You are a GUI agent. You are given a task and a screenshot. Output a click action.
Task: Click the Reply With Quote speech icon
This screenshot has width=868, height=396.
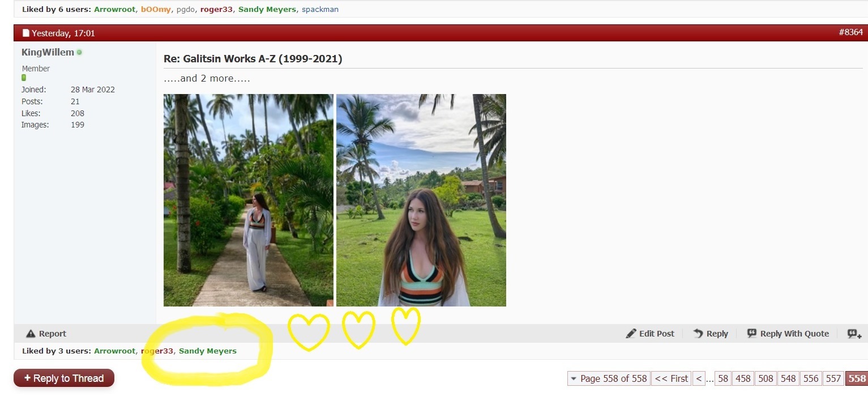(751, 333)
